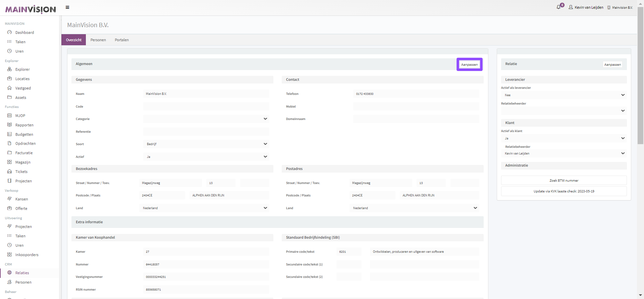This screenshot has width=644, height=299.
Task: Click the Tickets icon
Action: [9, 172]
